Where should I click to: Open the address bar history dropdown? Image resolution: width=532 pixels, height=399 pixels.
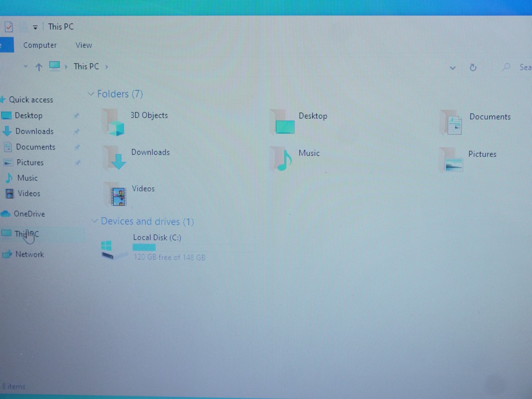pos(453,68)
